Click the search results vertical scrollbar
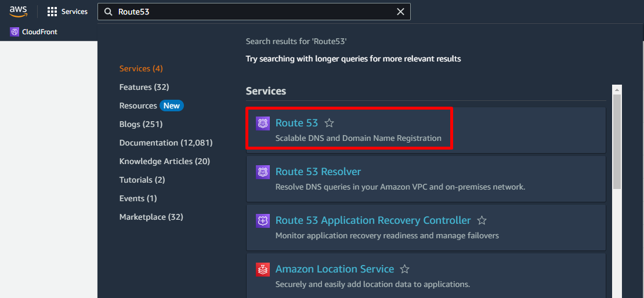 (x=617, y=139)
